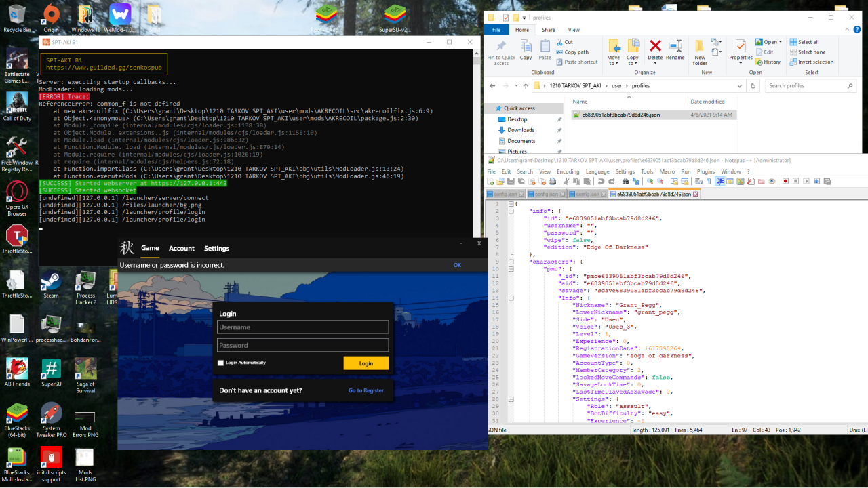Click Pin to Quick access in Explorer ribbon
Viewport: 868px width, 488px height.
point(501,52)
